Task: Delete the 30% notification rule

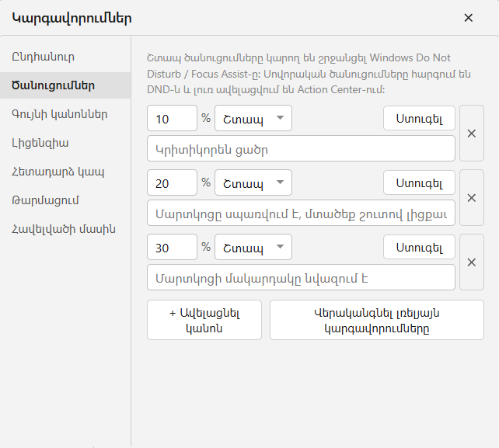Action: 472,262
